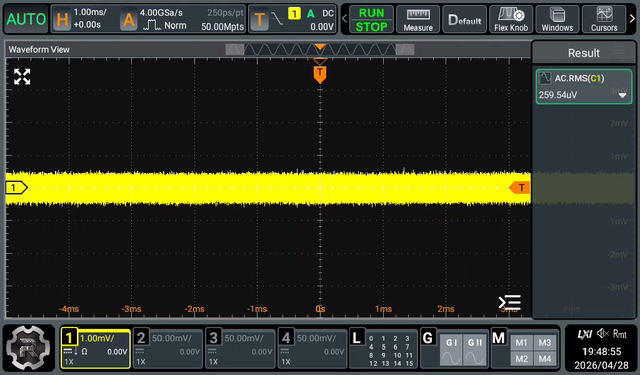Open the math M menu
The height and width of the screenshot is (375, 640).
pos(499,337)
